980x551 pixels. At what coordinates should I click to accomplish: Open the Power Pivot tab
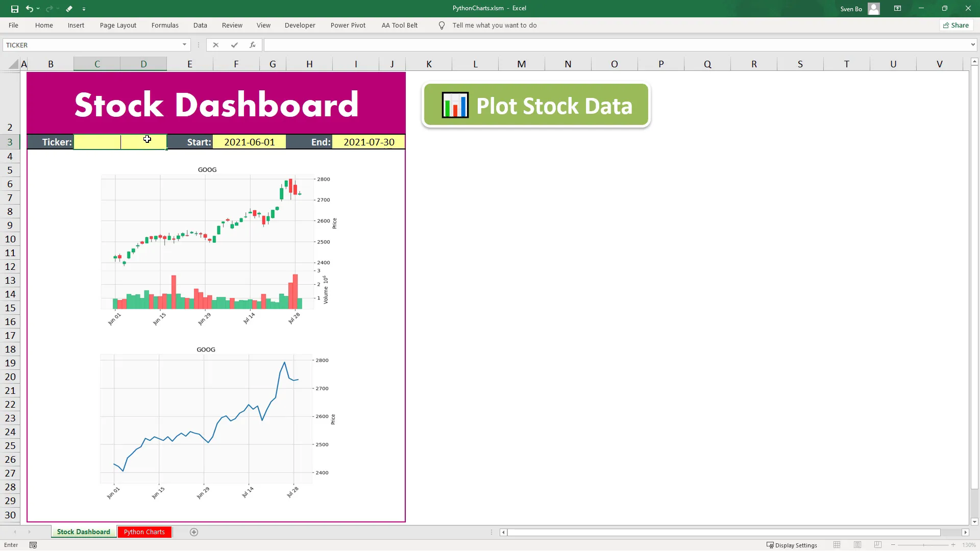point(348,25)
